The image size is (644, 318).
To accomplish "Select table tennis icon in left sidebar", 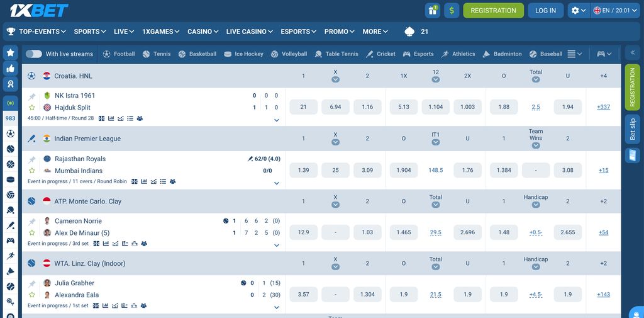I will pyautogui.click(x=10, y=210).
